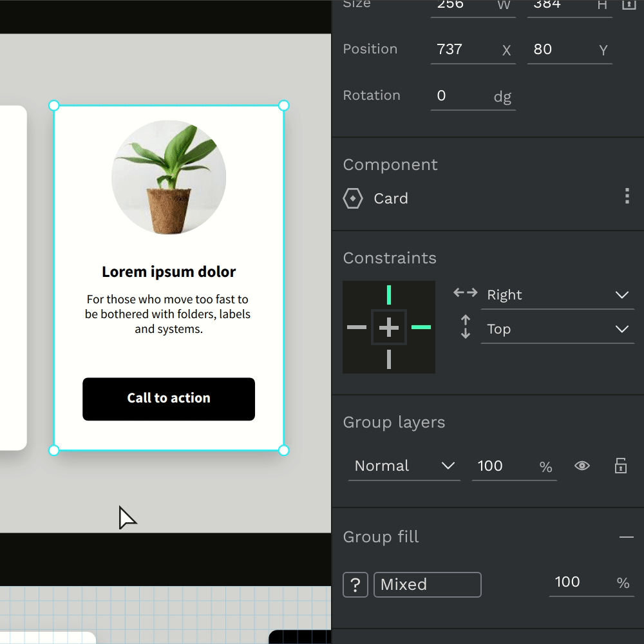Click the left constraint bar in widget
This screenshot has width=644, height=644.
coord(357,327)
